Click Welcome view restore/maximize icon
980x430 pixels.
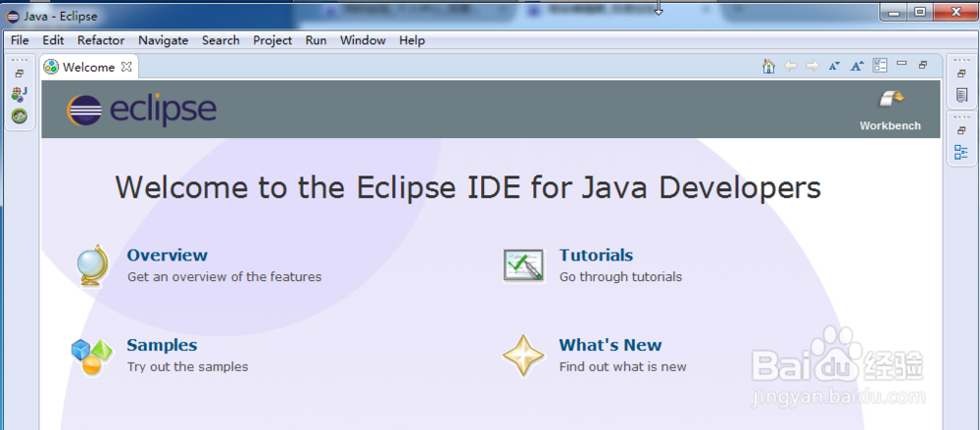tap(922, 65)
